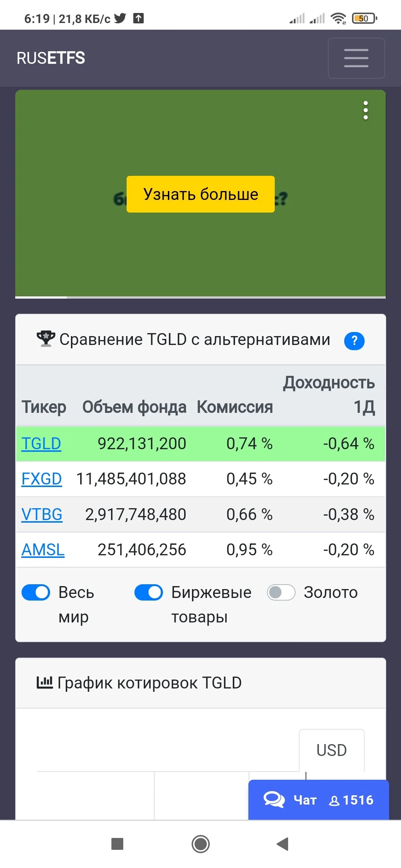Tap the Android back navigation arrow
Image resolution: width=401 pixels, height=868 pixels.
pos(283,844)
